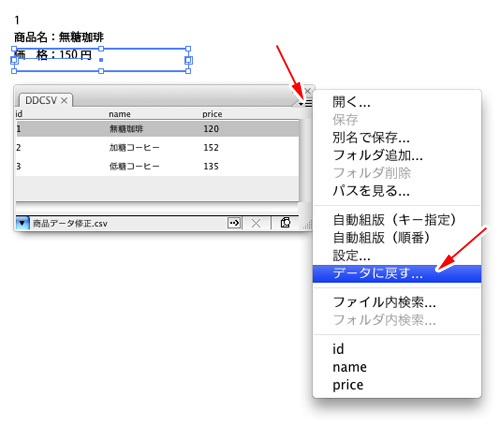Select フォルダ削除 in the menu
Image resolution: width=500 pixels, height=425 pixels.
[x=372, y=173]
